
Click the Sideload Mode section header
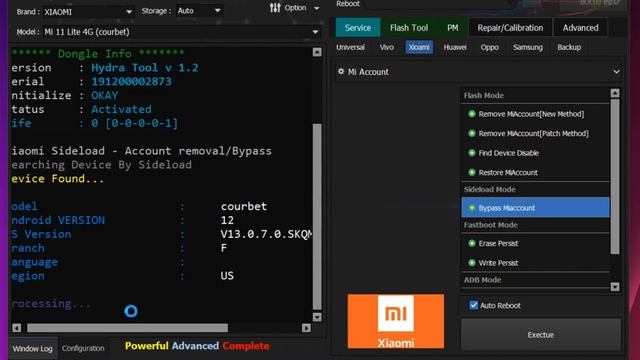pyautogui.click(x=489, y=189)
